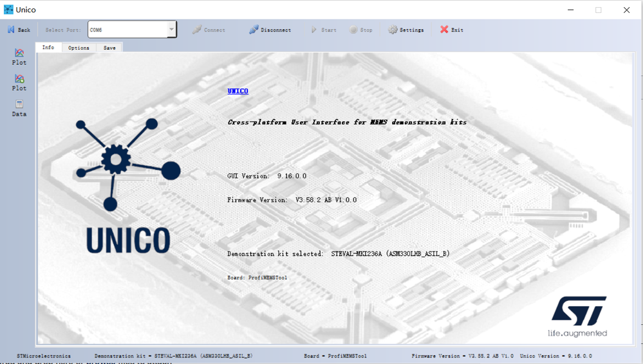Click 'STMicroelectronics' in the status bar

tap(44, 356)
